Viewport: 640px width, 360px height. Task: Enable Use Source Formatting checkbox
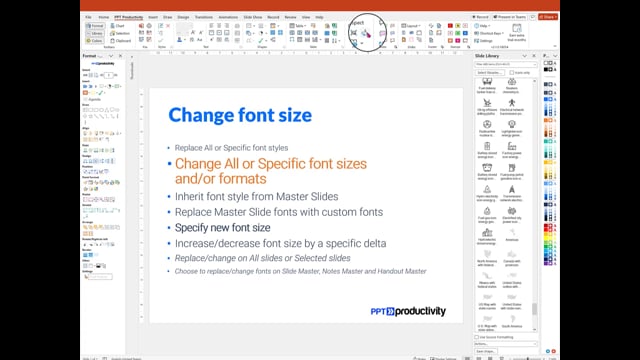(476, 337)
